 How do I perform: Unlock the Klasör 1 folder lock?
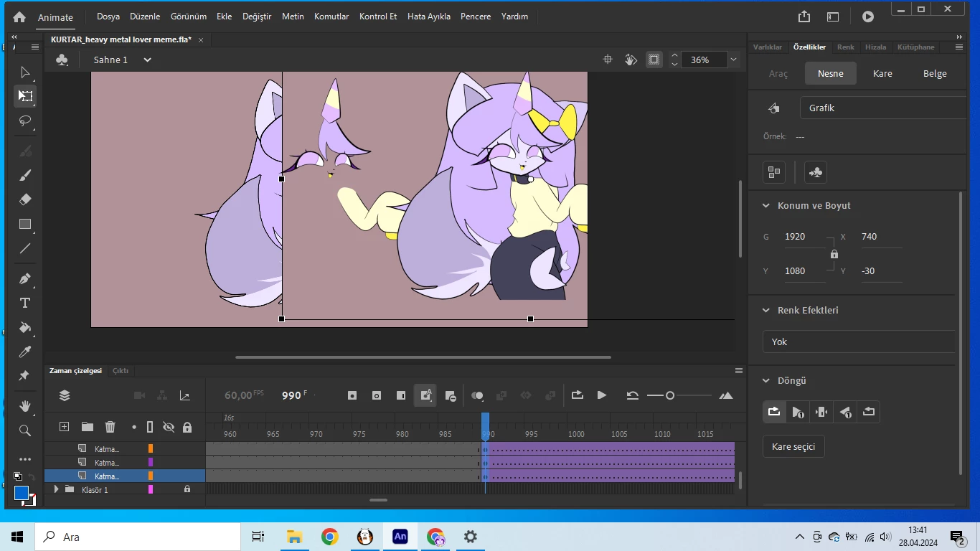(187, 489)
